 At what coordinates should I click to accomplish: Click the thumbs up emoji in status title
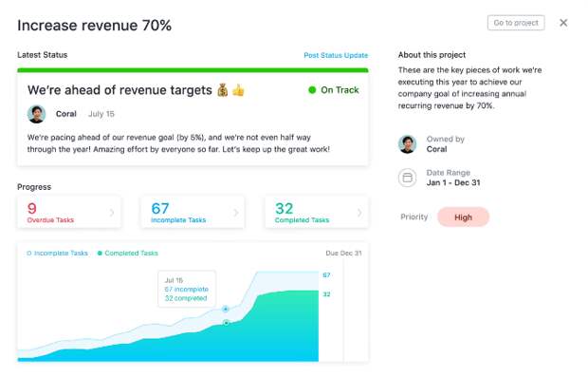pyautogui.click(x=238, y=90)
